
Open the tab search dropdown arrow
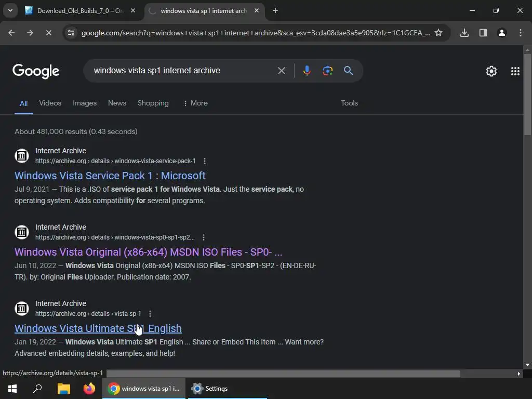10,10
